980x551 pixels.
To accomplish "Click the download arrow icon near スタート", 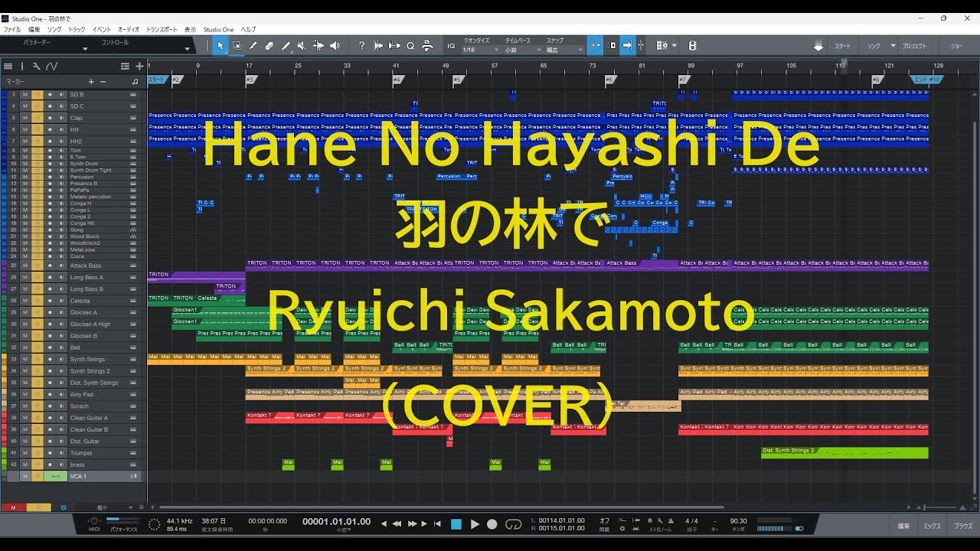I will pyautogui.click(x=818, y=46).
